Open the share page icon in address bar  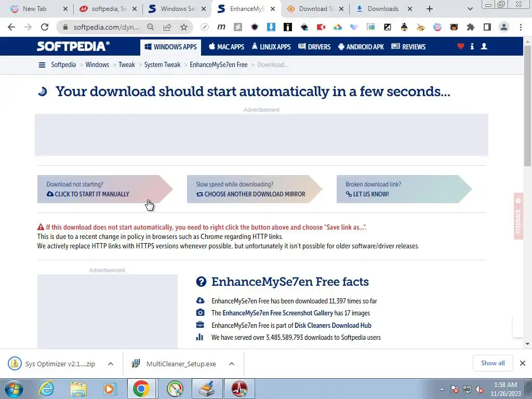pos(167,27)
